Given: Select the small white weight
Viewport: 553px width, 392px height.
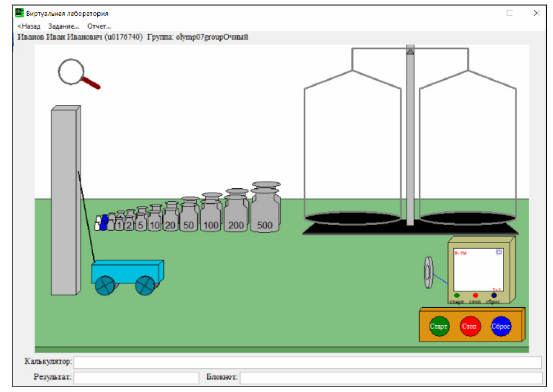Looking at the screenshot, I should tap(97, 224).
